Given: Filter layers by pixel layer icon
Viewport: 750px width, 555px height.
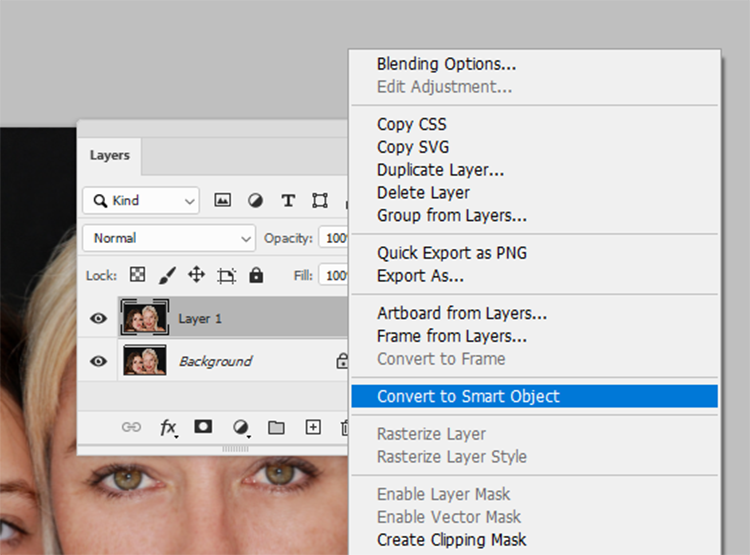Looking at the screenshot, I should pyautogui.click(x=222, y=200).
